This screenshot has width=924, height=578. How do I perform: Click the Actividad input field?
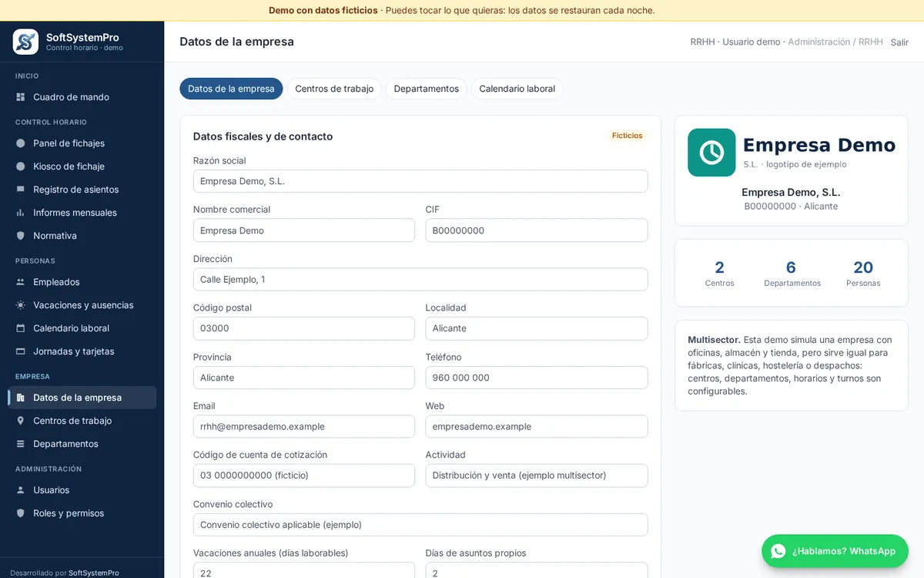point(537,476)
